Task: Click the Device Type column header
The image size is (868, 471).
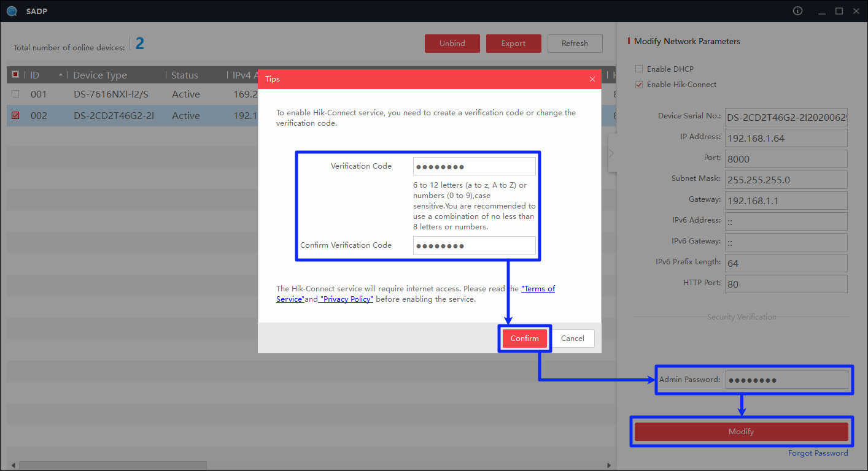Action: point(100,75)
